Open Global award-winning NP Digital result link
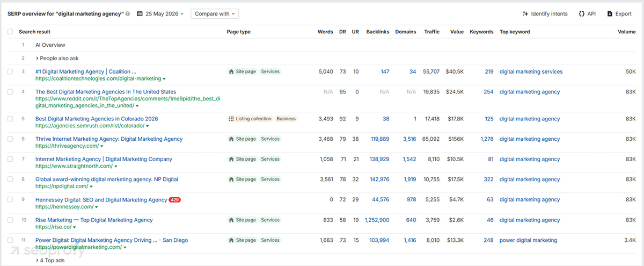Screen dimensions: 644x266 click(107, 179)
